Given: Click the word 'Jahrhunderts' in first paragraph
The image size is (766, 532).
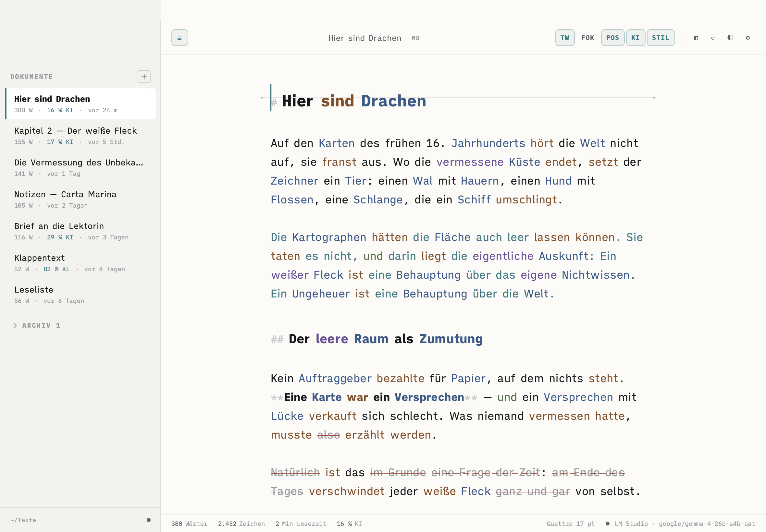Looking at the screenshot, I should tap(488, 143).
